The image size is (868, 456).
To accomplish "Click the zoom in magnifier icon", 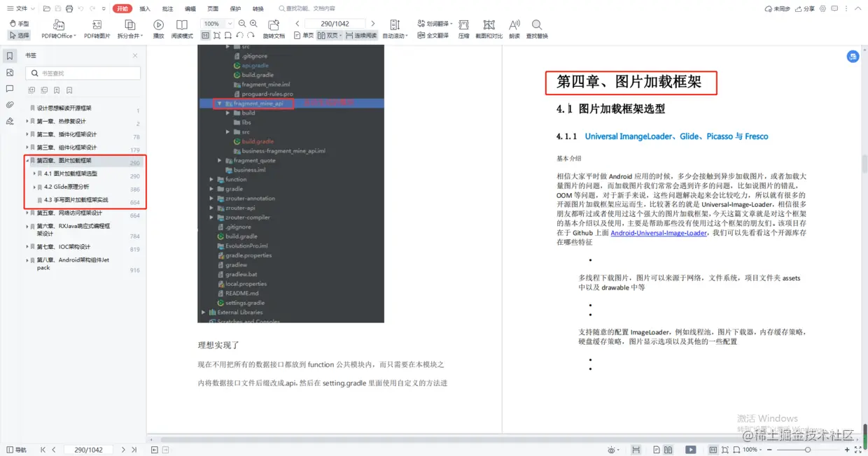I will (x=253, y=24).
